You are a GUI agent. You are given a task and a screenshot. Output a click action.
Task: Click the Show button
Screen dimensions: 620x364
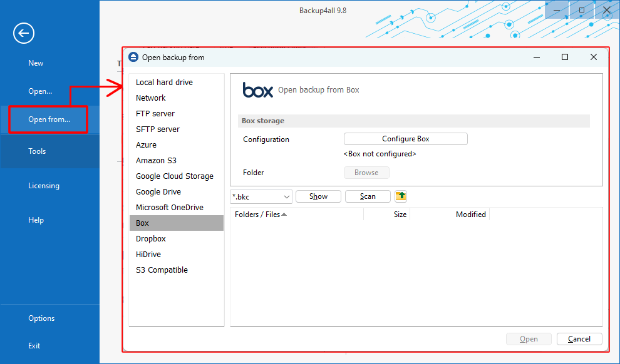click(x=318, y=196)
